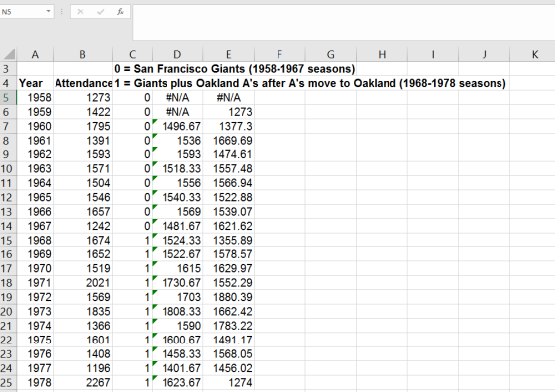Click the year 1974 cell
Screen dimensions: 555x392
pyautogui.click(x=35, y=326)
